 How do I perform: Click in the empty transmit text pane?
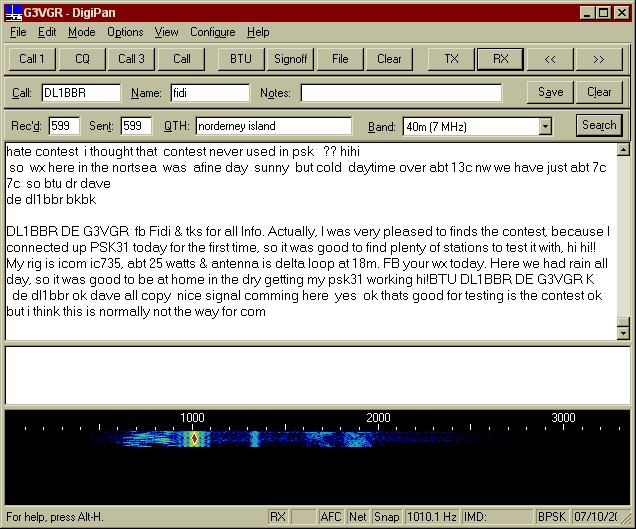(318, 375)
